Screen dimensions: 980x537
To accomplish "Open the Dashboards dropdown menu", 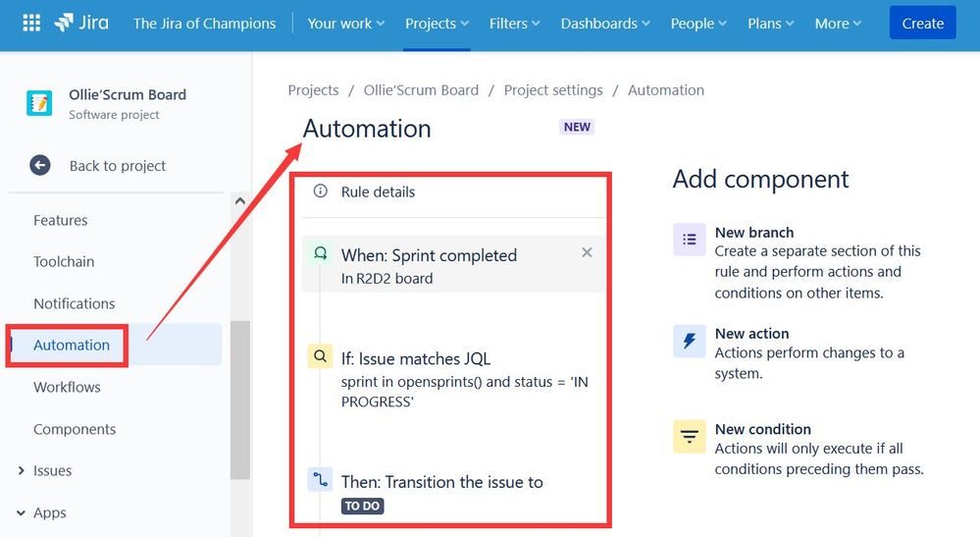I will pos(605,24).
